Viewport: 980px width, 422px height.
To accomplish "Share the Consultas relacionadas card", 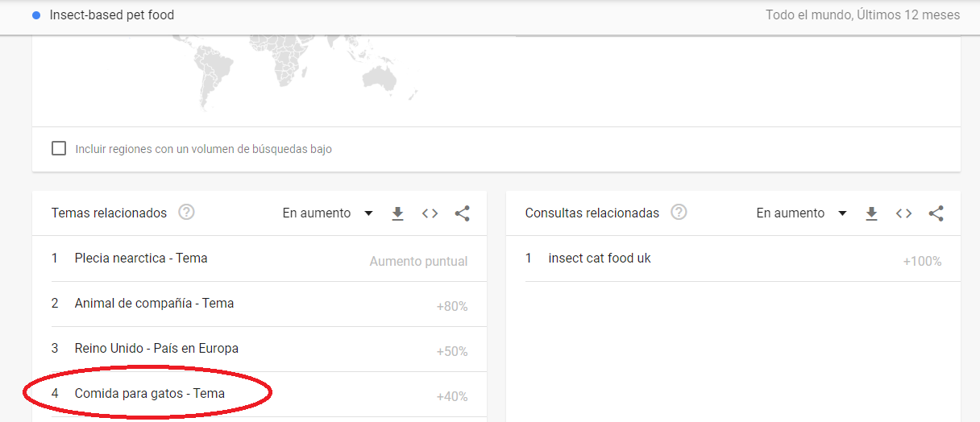I will [936, 213].
